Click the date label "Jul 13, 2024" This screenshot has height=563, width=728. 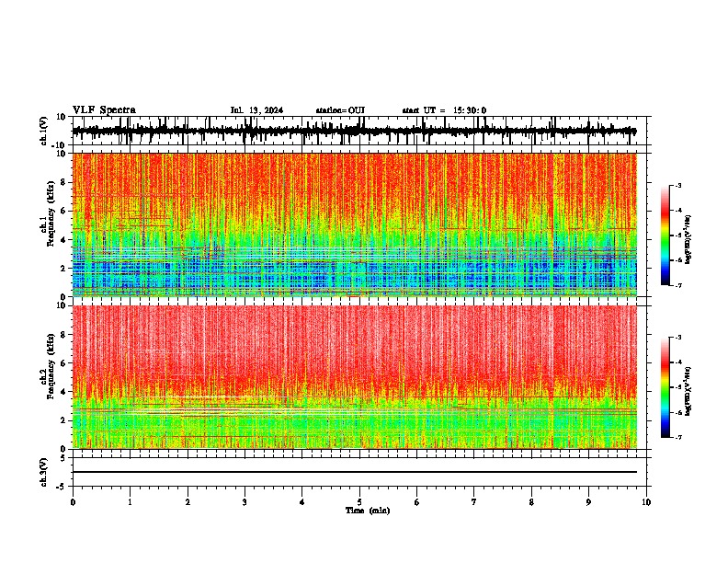pos(256,110)
